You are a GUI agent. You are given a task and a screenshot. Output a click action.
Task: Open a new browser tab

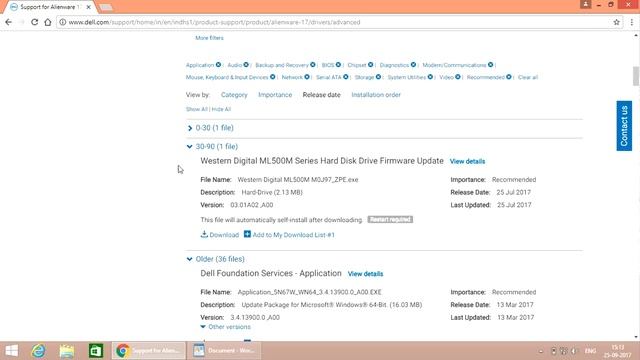coord(106,7)
